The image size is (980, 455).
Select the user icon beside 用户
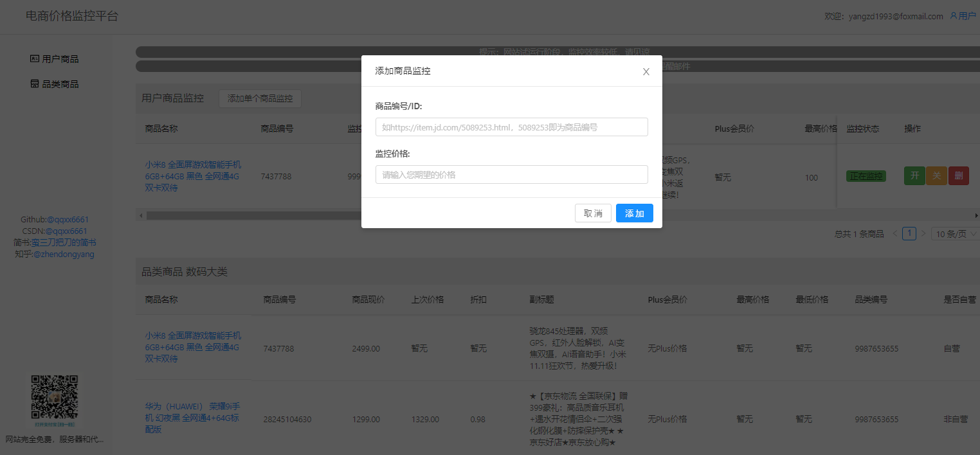954,16
